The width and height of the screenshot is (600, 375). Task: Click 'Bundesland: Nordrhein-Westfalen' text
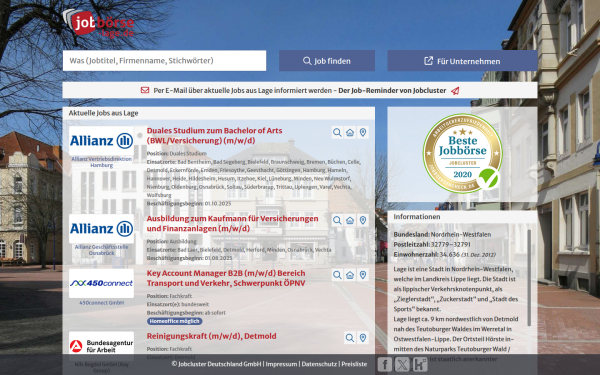pos(442,235)
